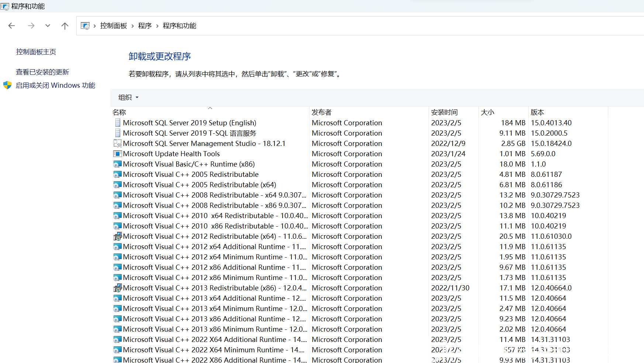The height and width of the screenshot is (363, 644).
Task: Click the shield icon beside Windows 功能
Action: pos(7,85)
